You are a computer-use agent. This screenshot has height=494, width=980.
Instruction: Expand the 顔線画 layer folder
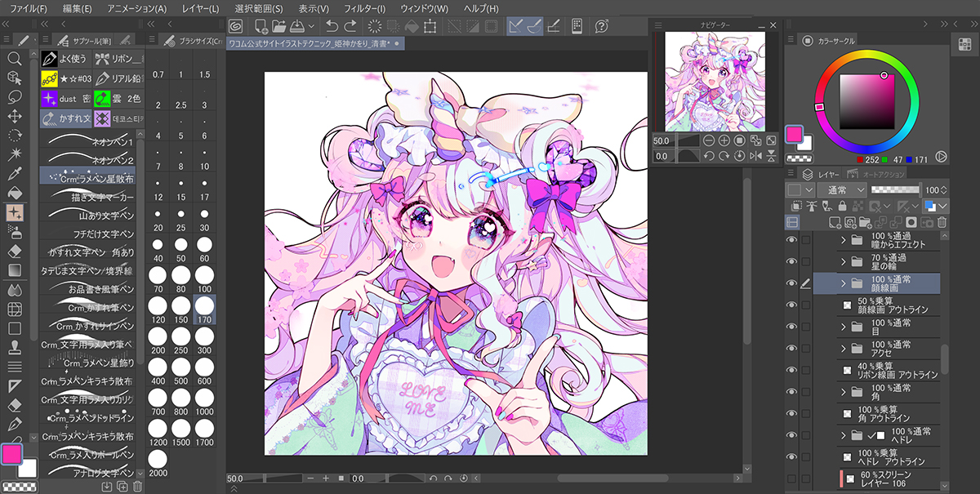tap(842, 283)
